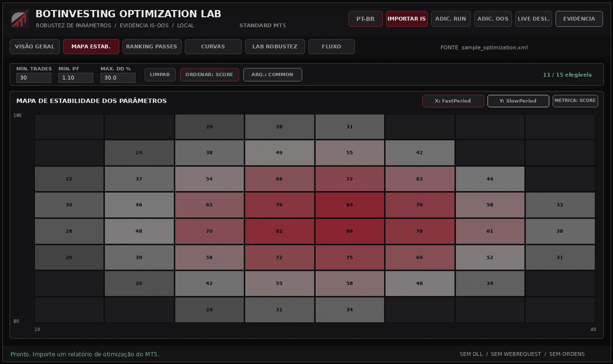Click heatmap cell showing 28 in top row
Screen dimensions: 613x364
(279, 127)
